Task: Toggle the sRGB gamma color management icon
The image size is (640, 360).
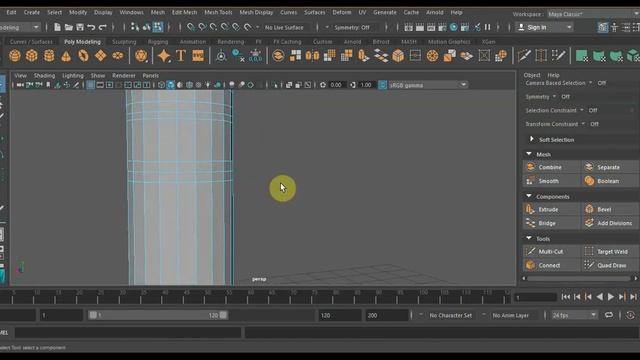Action: tap(383, 85)
